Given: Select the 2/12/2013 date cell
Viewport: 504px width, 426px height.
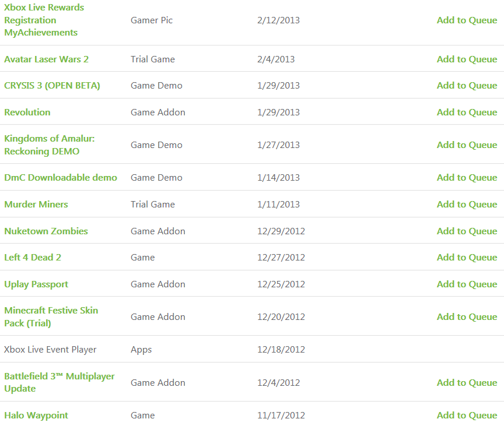Looking at the screenshot, I should 278,20.
